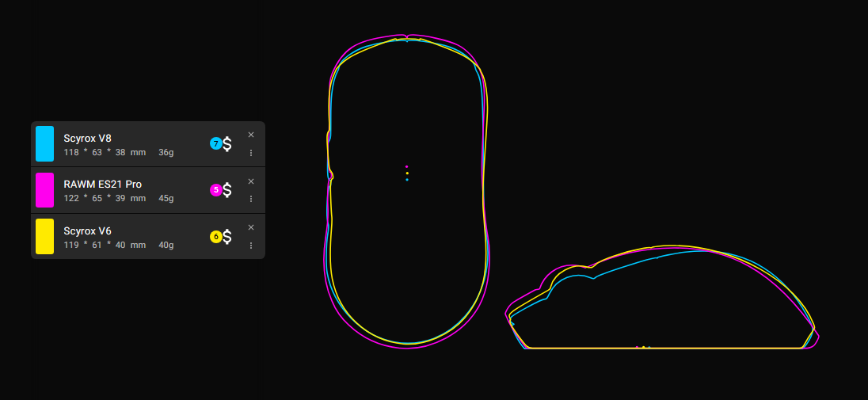Viewport: 868px width, 400px height.
Task: Remove Scyrox V6 from the comparison
Action: pos(251,227)
